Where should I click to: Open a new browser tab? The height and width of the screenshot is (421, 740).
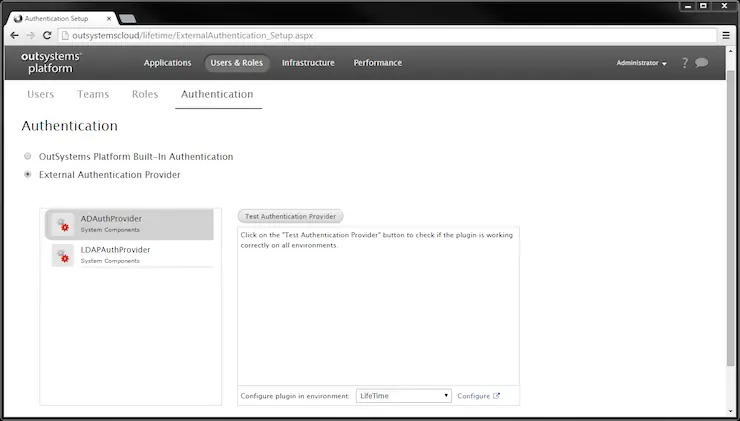click(128, 19)
